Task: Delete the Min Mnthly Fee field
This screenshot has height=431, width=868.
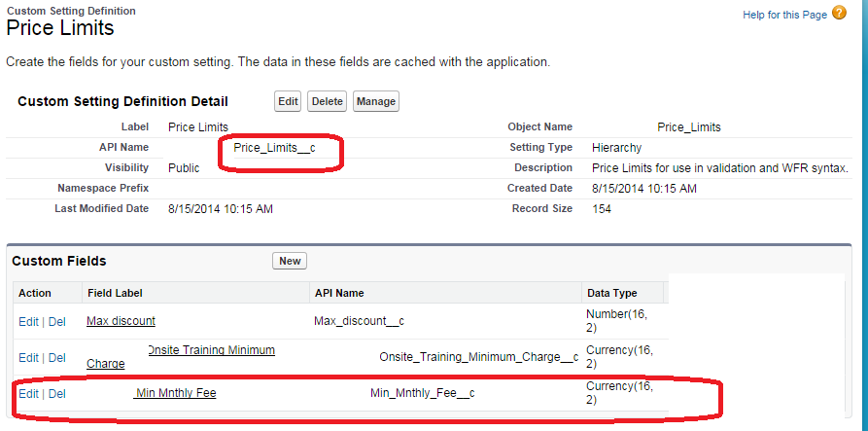Action: [x=57, y=393]
